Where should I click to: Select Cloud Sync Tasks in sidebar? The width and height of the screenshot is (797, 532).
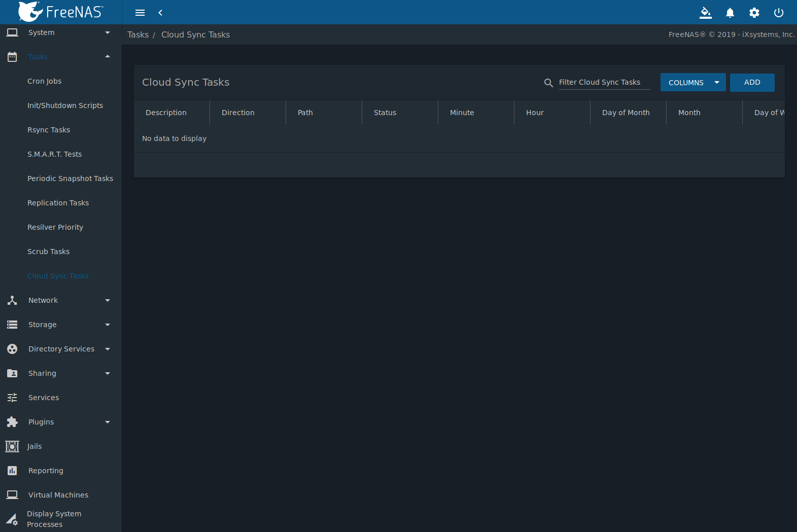click(58, 276)
